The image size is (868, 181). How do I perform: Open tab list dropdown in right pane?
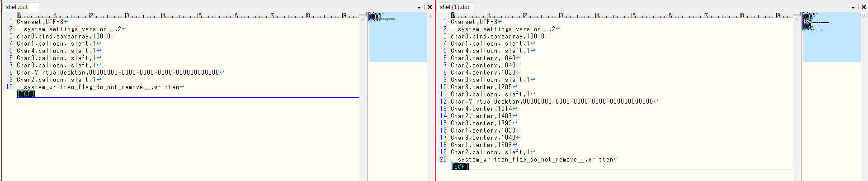click(x=853, y=7)
